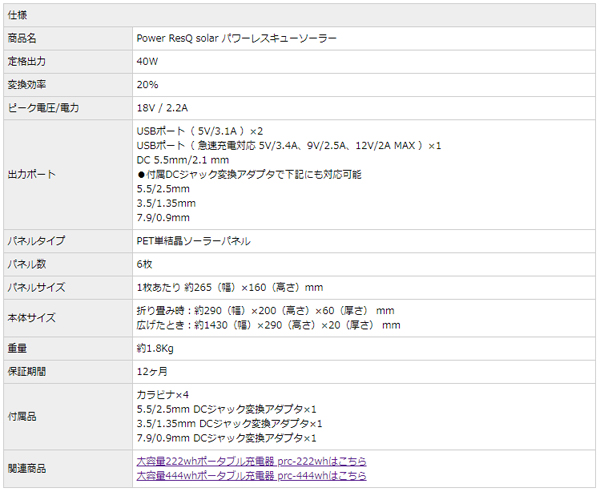Select the 関連商品 label cell
Image resolution: width=600 pixels, height=492 pixels.
tap(68, 469)
